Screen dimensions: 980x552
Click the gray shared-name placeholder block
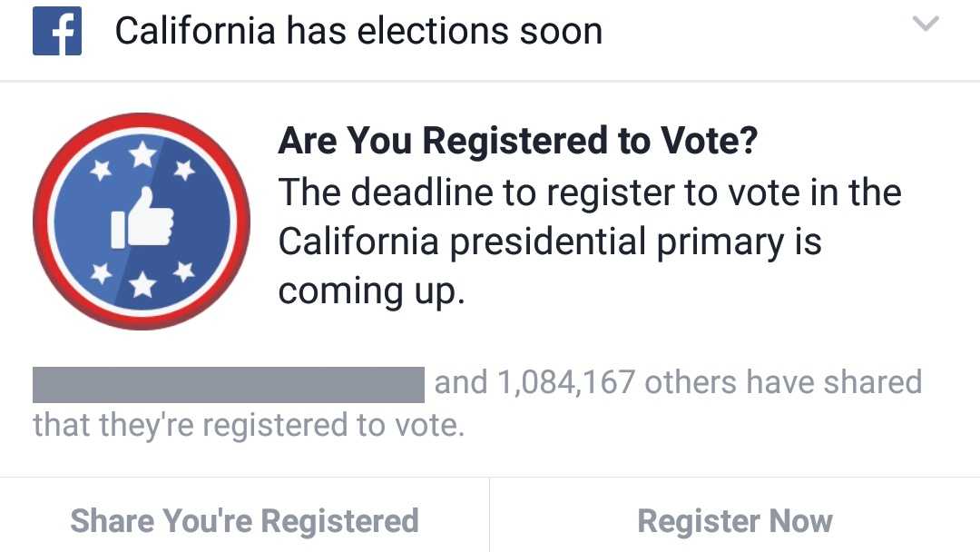point(229,381)
